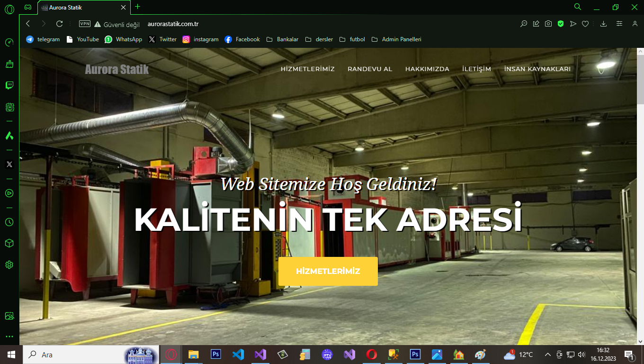Click the heart icon to bookmark page
The image size is (644, 364).
[585, 24]
